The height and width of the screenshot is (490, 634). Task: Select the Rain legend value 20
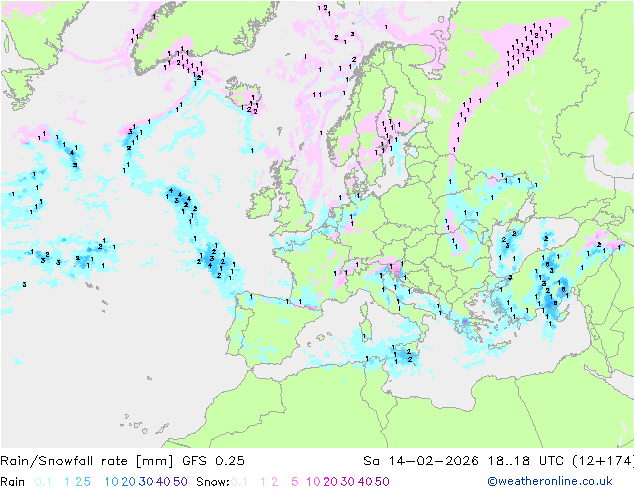(129, 482)
